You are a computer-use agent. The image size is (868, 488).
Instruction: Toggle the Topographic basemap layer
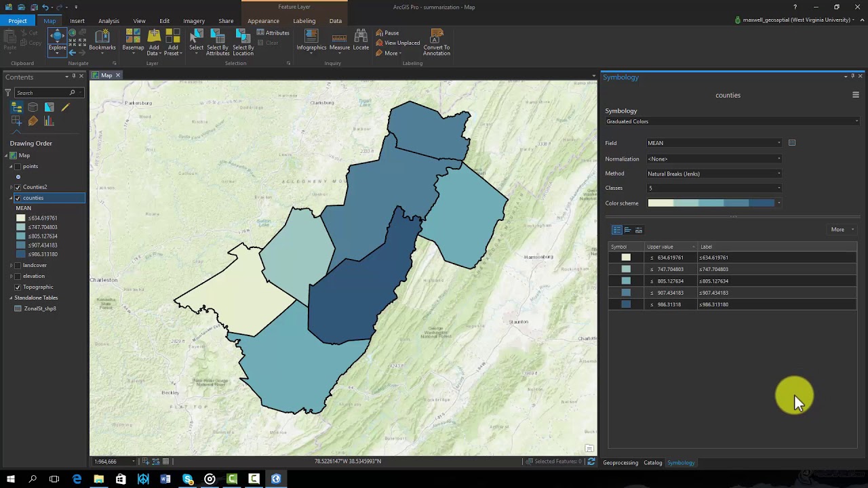pos(18,287)
